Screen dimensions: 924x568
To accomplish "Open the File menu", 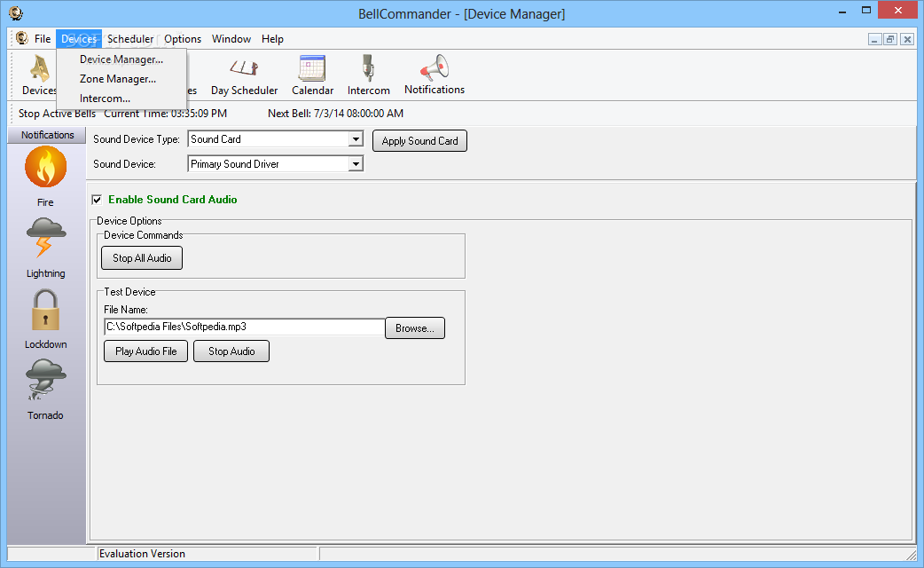I will [x=43, y=39].
